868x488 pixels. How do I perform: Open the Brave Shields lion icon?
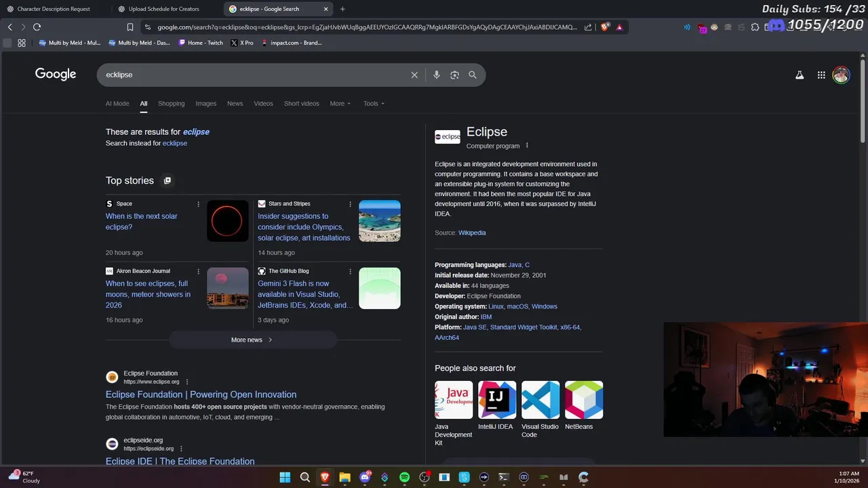[x=605, y=27]
